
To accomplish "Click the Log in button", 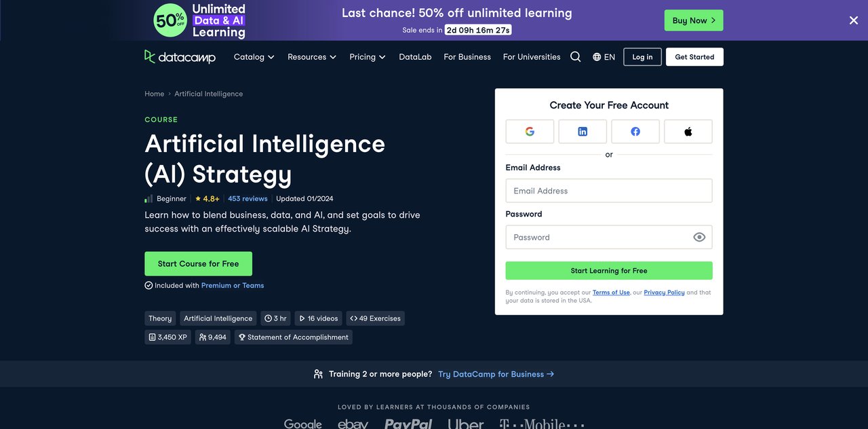I will click(x=642, y=57).
